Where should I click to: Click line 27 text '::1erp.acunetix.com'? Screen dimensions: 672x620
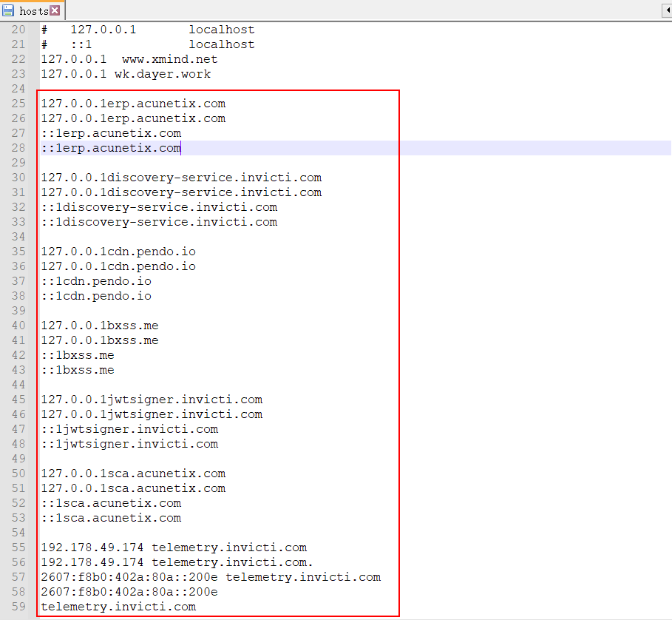click(x=111, y=133)
